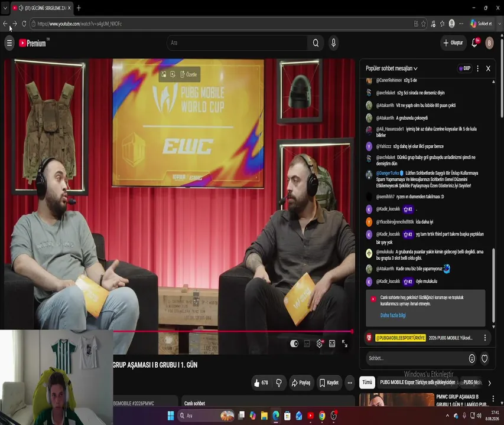Open Daha fazla bilgi link
Screen dimensions: 504x425
(393, 315)
